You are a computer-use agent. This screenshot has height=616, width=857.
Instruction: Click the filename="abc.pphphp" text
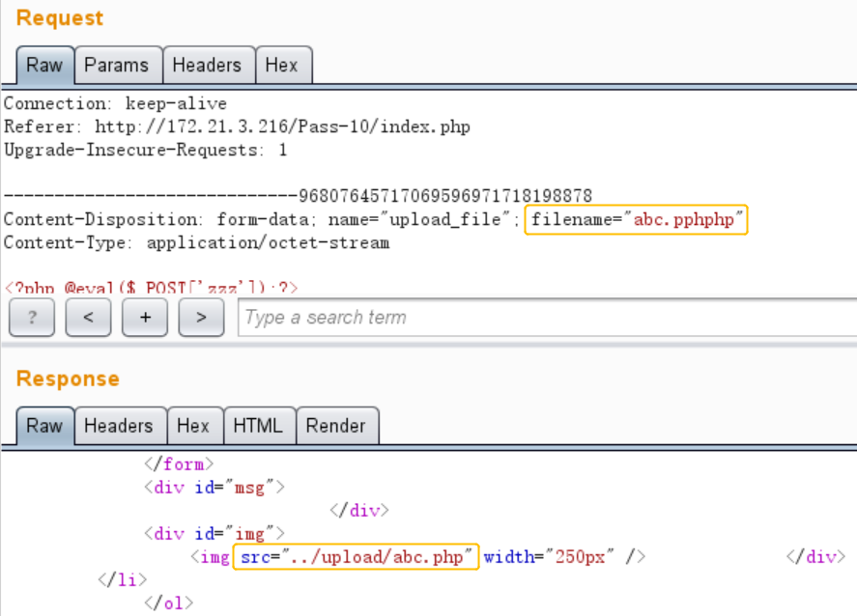tap(636, 219)
